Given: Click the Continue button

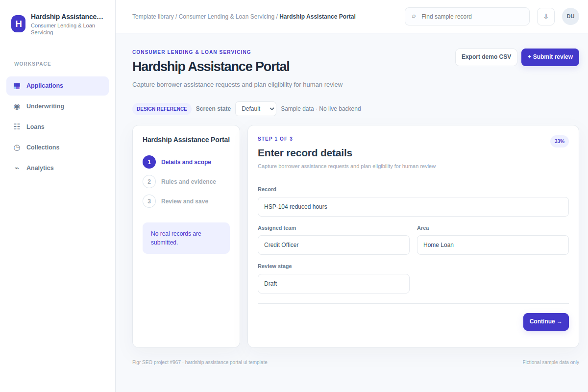Looking at the screenshot, I should [546, 322].
